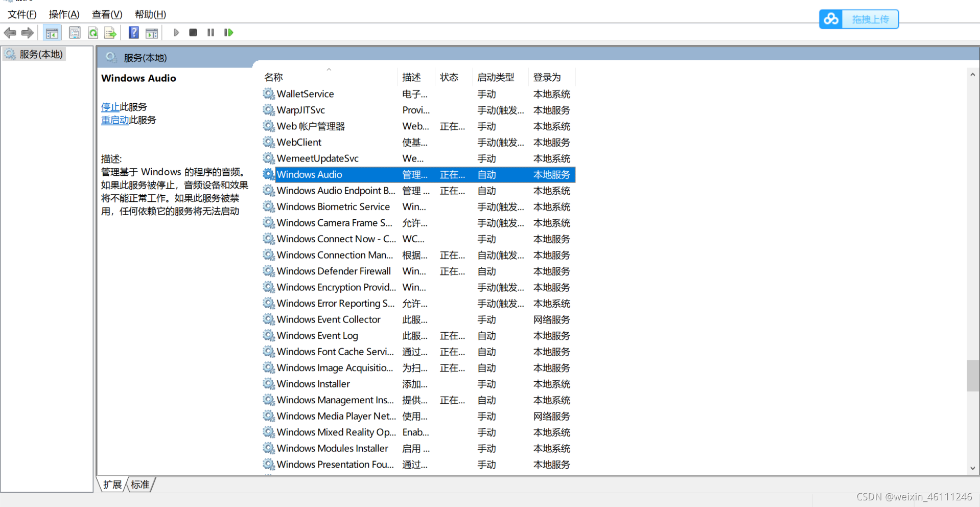Click the Windows Biometric Service gear icon

(x=269, y=206)
